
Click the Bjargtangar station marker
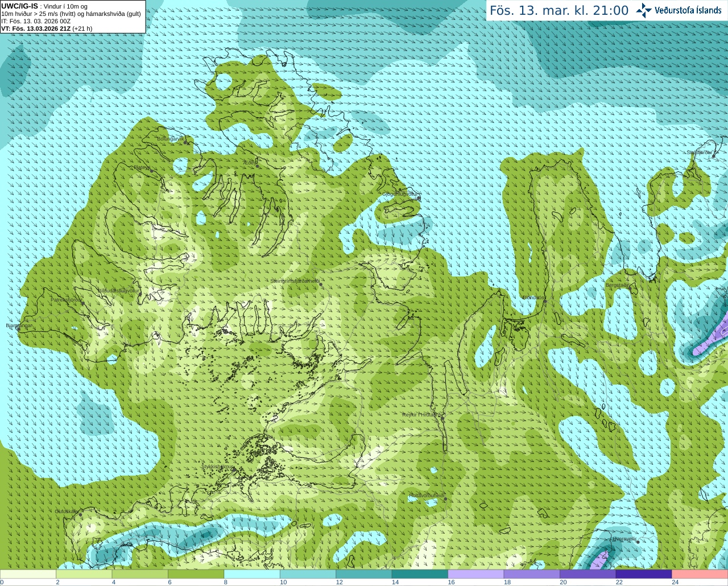19,329
